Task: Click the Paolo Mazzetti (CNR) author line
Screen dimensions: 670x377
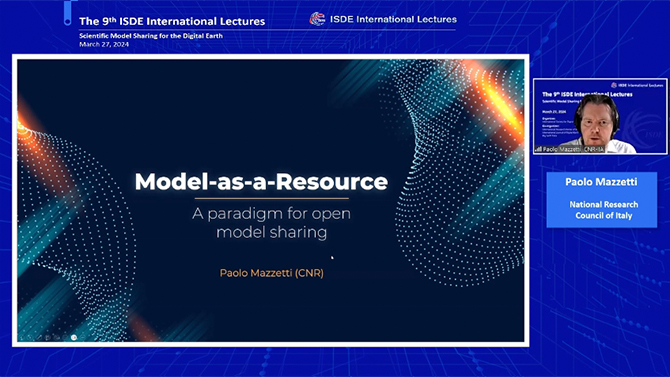Action: (x=271, y=273)
